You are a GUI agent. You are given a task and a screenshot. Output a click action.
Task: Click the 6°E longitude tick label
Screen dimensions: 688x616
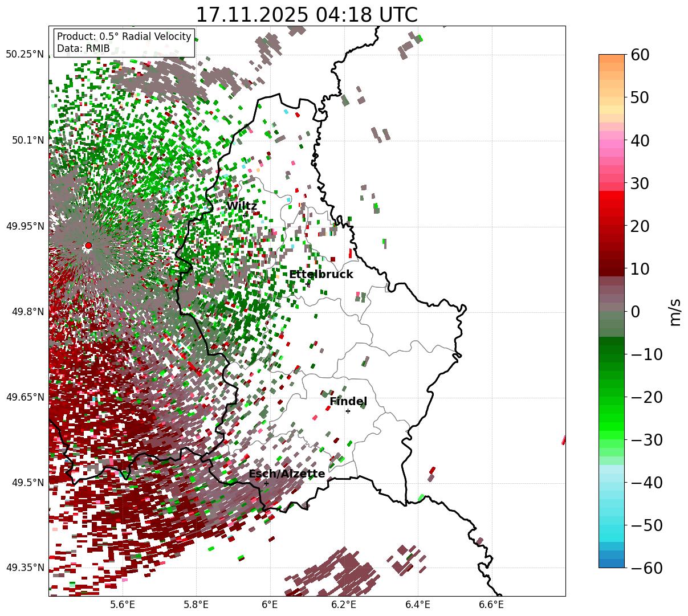(x=270, y=605)
